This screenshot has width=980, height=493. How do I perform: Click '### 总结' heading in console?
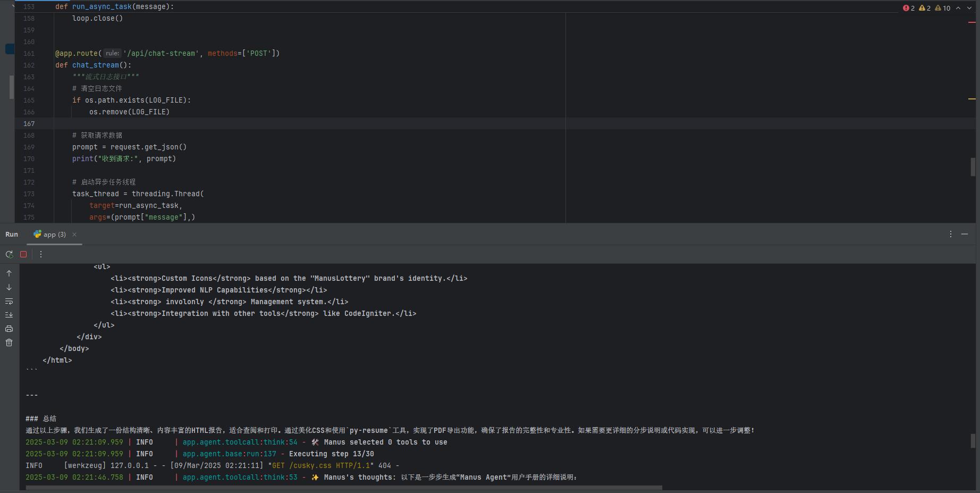(41, 419)
